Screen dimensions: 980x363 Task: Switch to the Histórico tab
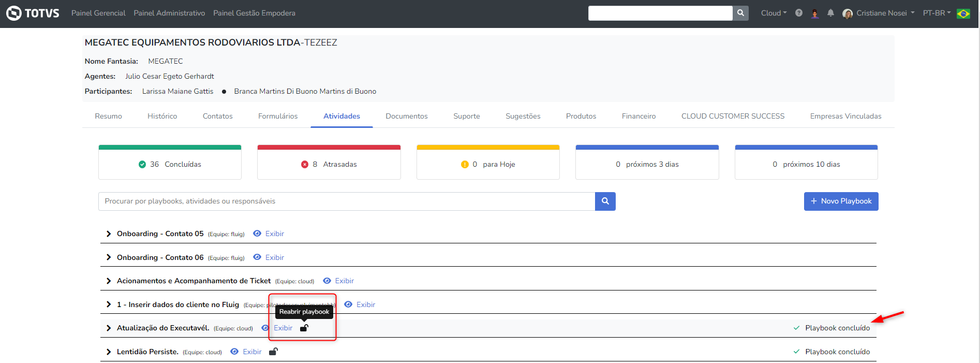(162, 117)
